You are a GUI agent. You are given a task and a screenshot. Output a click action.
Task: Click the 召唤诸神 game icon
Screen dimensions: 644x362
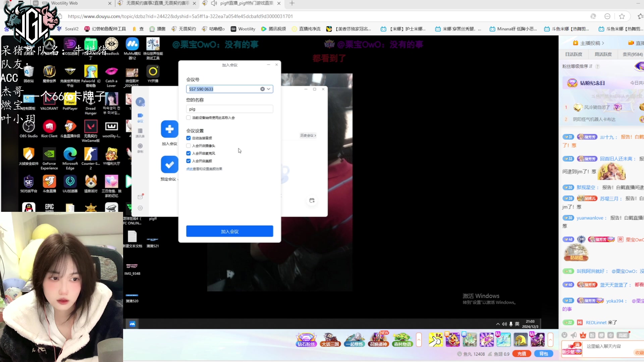378,340
